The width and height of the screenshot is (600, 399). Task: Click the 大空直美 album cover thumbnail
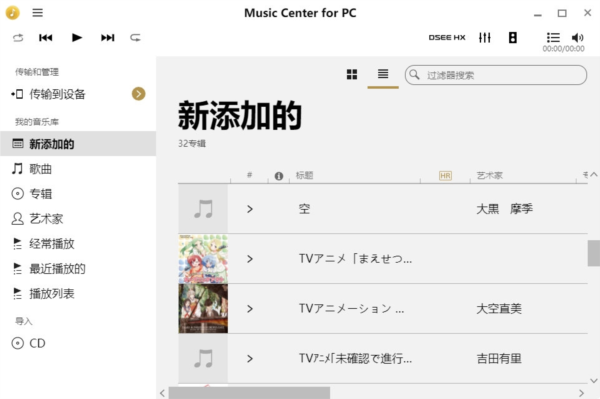point(203,309)
